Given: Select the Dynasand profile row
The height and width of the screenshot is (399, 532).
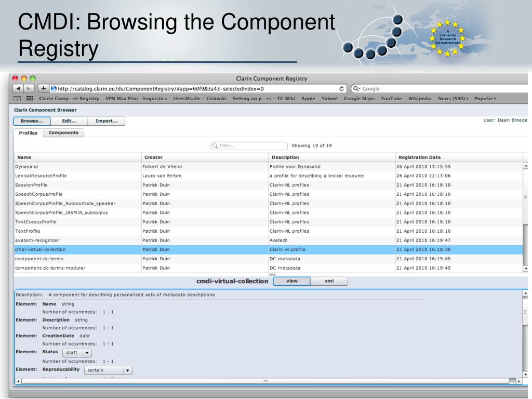Looking at the screenshot, I should click(x=268, y=167).
